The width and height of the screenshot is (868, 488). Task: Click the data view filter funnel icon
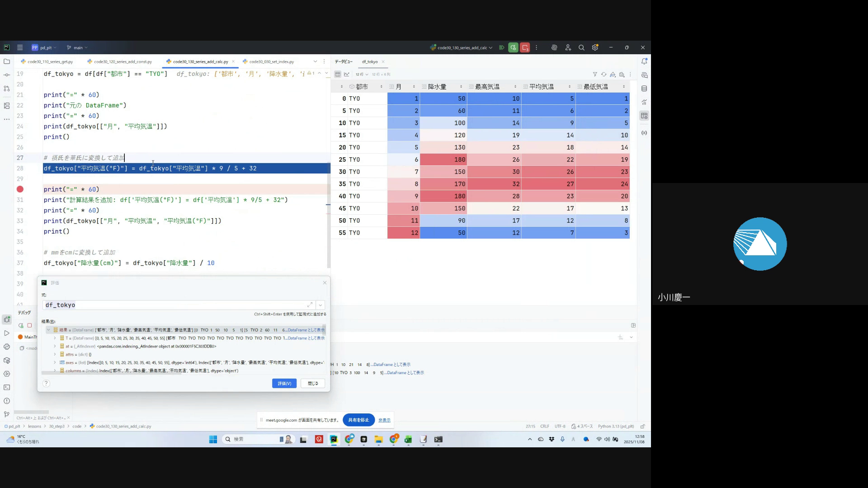[595, 74]
